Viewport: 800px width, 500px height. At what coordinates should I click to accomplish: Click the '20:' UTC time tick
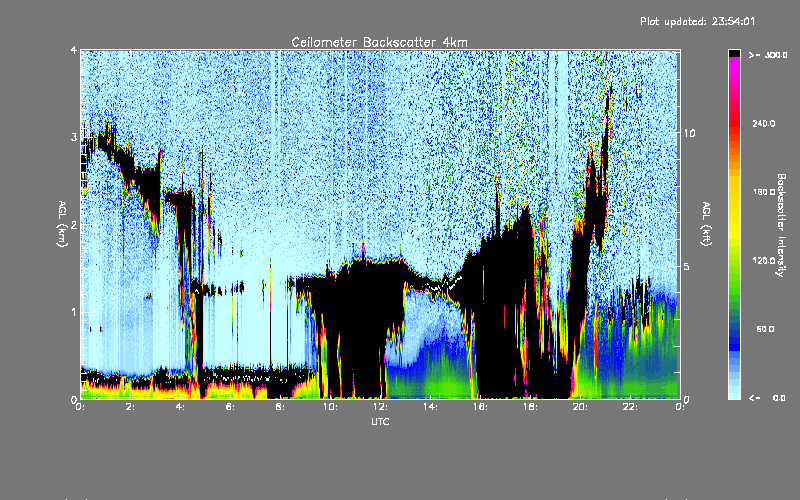(x=580, y=407)
